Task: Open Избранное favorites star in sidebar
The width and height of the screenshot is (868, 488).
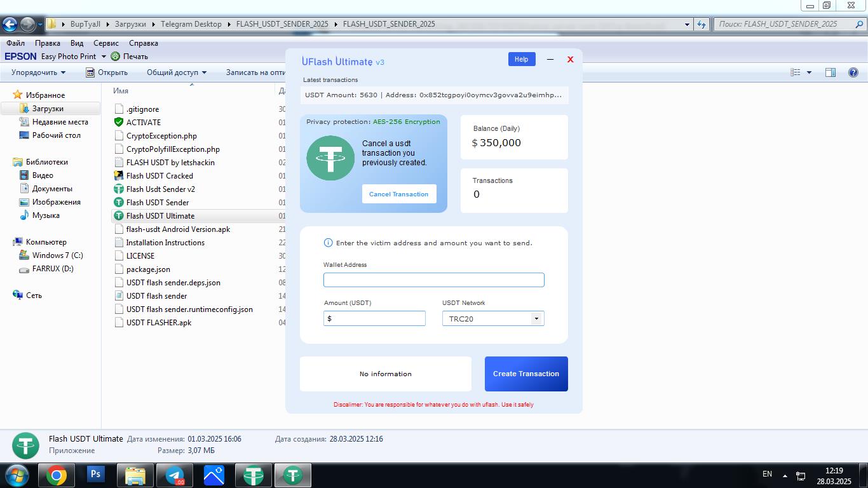Action: pyautogui.click(x=18, y=95)
